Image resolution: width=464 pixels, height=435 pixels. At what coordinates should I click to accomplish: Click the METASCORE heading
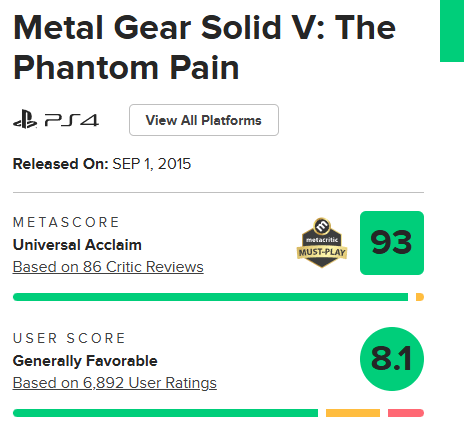[66, 222]
